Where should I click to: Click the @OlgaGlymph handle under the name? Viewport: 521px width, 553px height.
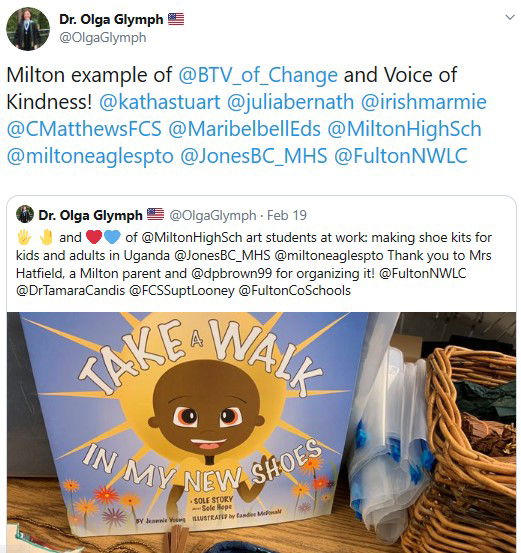[102, 37]
